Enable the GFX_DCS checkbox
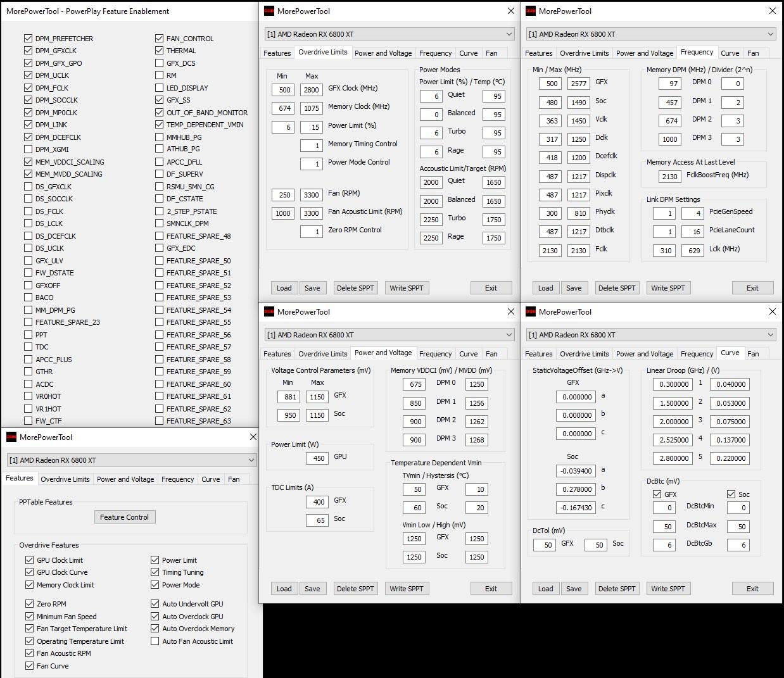Screen dimensions: 784x678 [x=159, y=63]
